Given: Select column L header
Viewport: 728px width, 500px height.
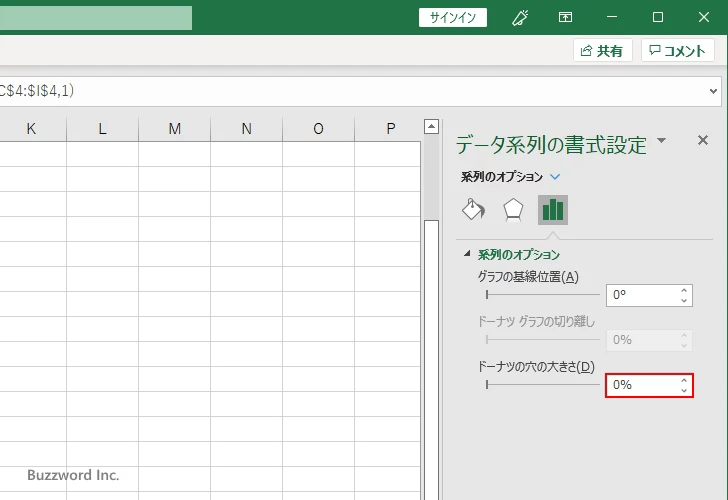Looking at the screenshot, I should coord(103,129).
